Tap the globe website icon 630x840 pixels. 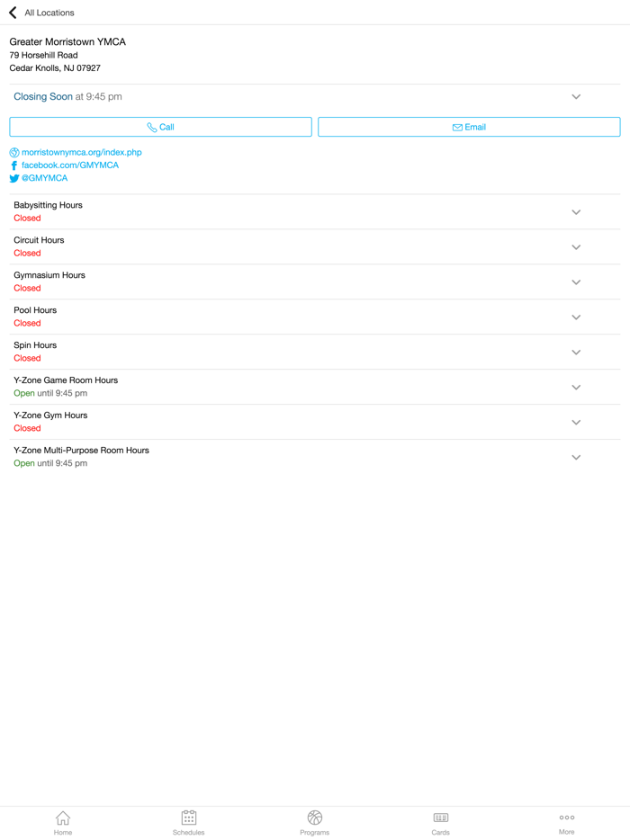coord(14,153)
